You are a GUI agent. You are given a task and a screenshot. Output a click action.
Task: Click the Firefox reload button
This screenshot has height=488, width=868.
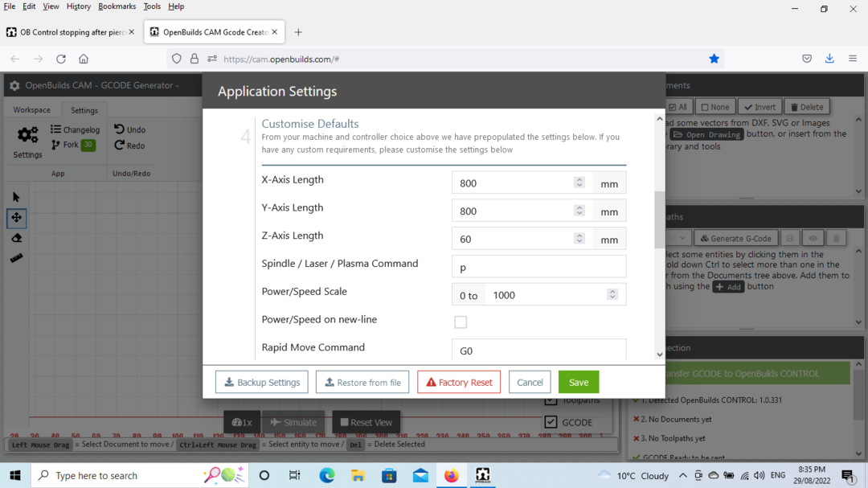(61, 59)
